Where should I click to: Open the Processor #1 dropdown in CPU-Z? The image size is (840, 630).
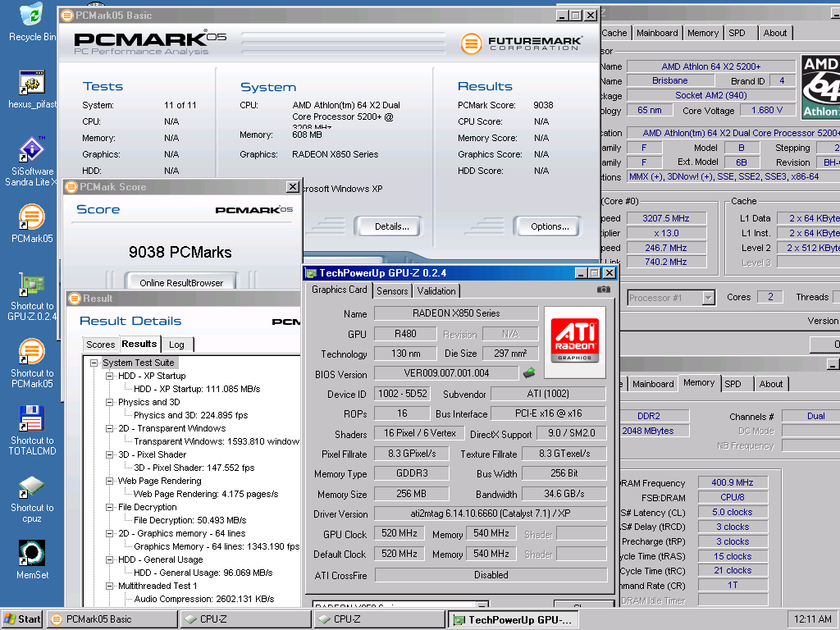point(708,298)
